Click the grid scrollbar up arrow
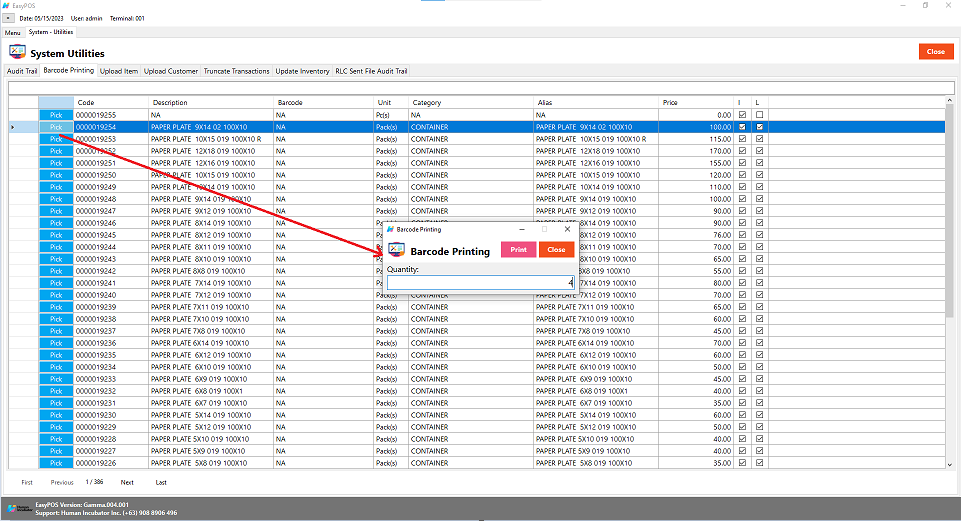 click(x=949, y=101)
